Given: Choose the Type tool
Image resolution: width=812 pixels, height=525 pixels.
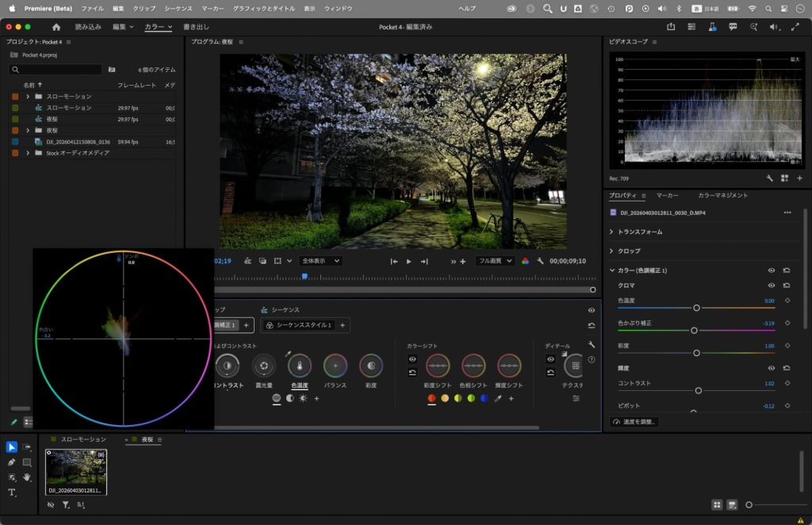Looking at the screenshot, I should click(x=12, y=492).
